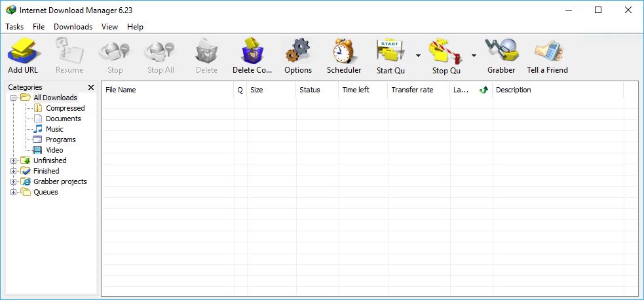Open the View menu
The height and width of the screenshot is (300, 644).
[109, 27]
